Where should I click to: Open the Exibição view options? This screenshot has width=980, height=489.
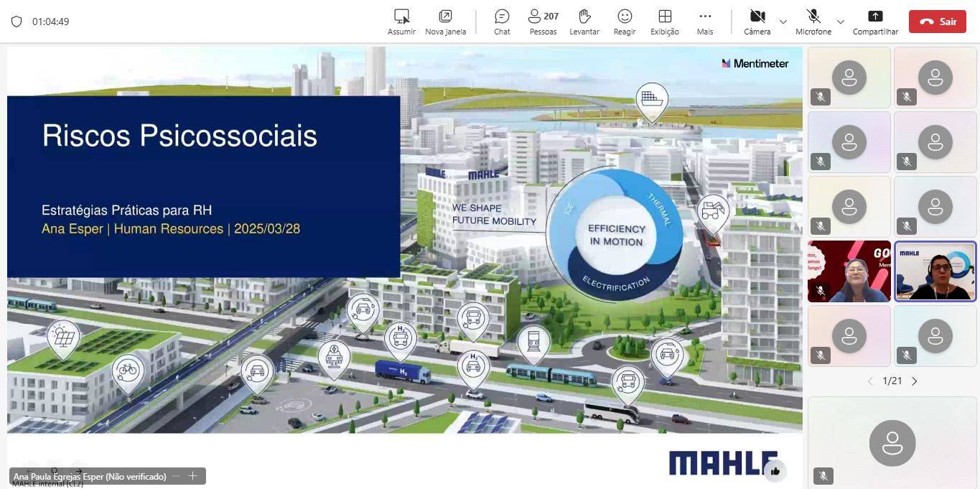tap(665, 21)
